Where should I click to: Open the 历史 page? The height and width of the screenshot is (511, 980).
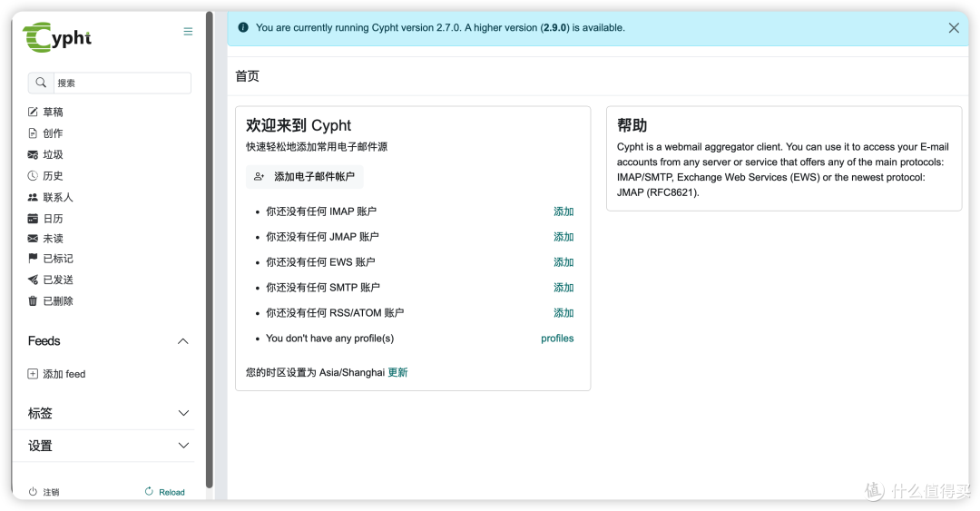click(54, 176)
